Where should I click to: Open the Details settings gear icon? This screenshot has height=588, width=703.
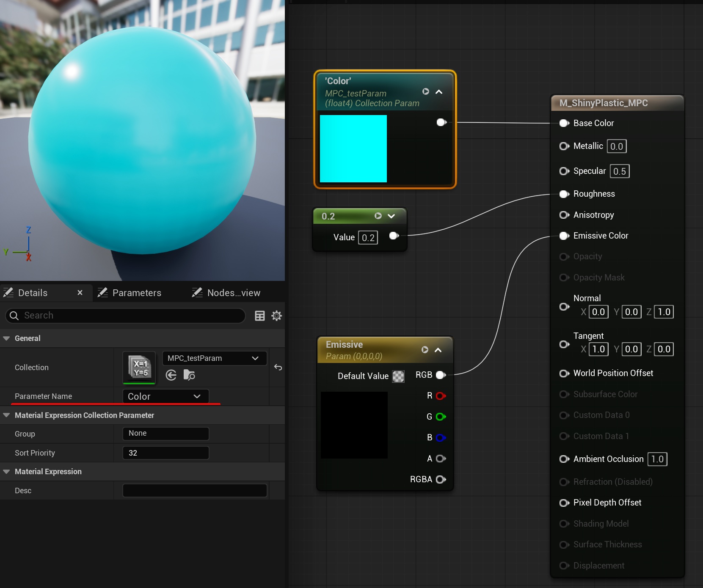276,316
